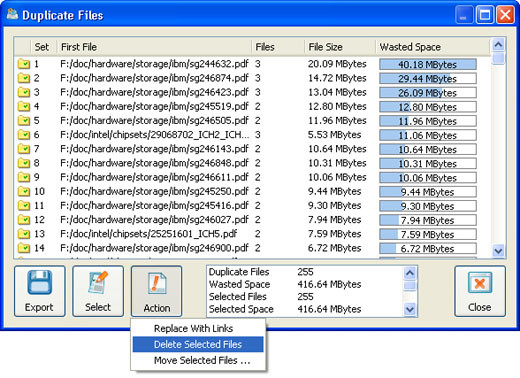520x378 pixels.
Task: Click the 20.09 MBytes file size cell
Action: tap(337, 64)
